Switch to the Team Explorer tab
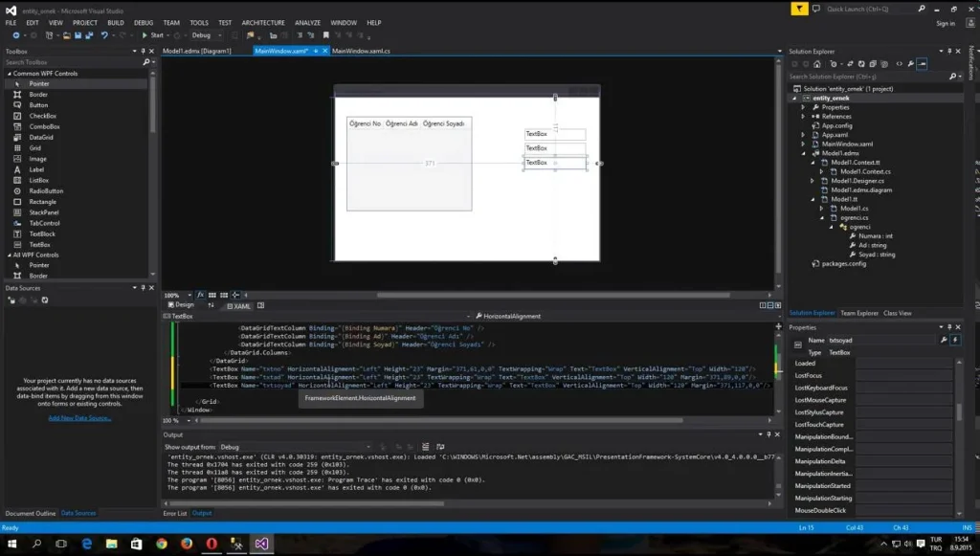Screen dimensions: 980x556 (859, 314)
